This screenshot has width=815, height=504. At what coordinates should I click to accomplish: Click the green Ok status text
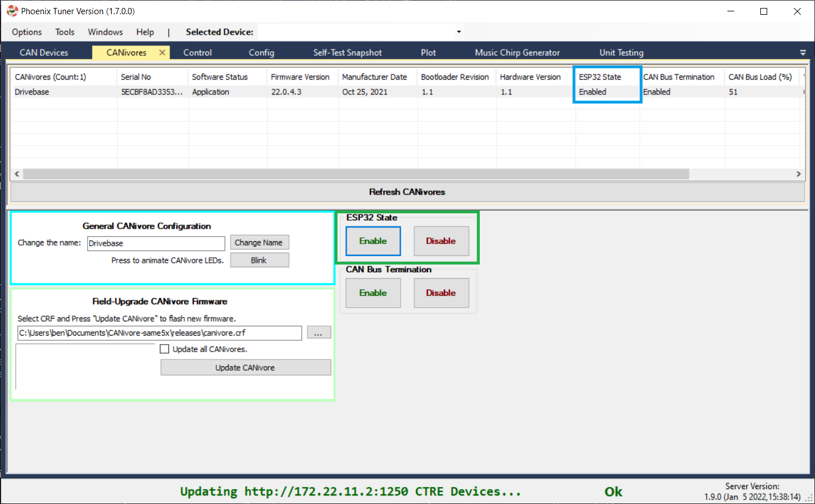click(x=613, y=491)
